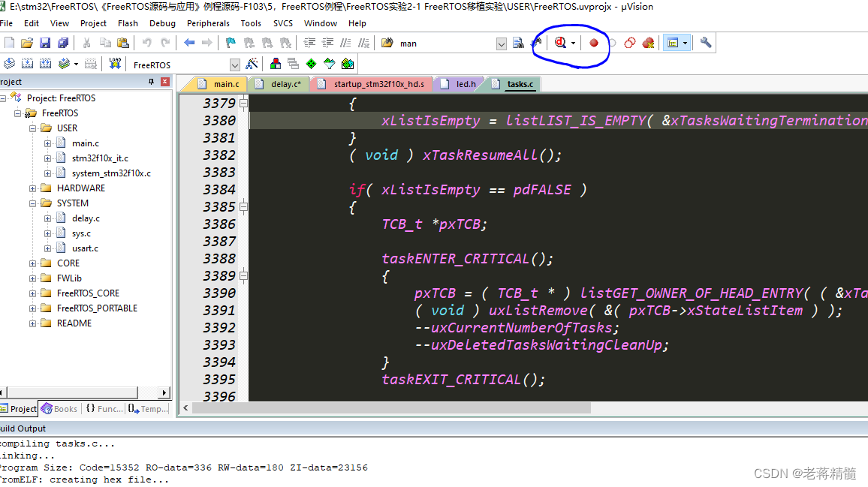Viewport: 868px width, 487px height.
Task: Open the Functions panel tab
Action: point(104,409)
